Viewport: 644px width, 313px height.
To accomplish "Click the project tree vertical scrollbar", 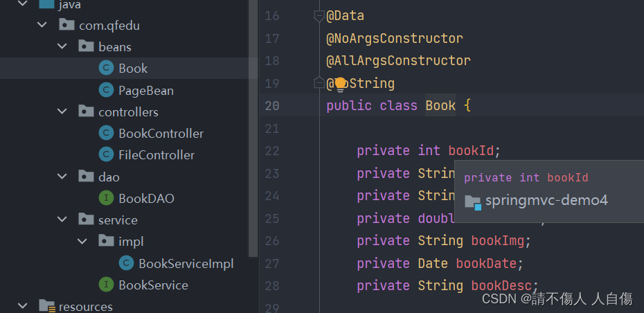I will click(253, 127).
